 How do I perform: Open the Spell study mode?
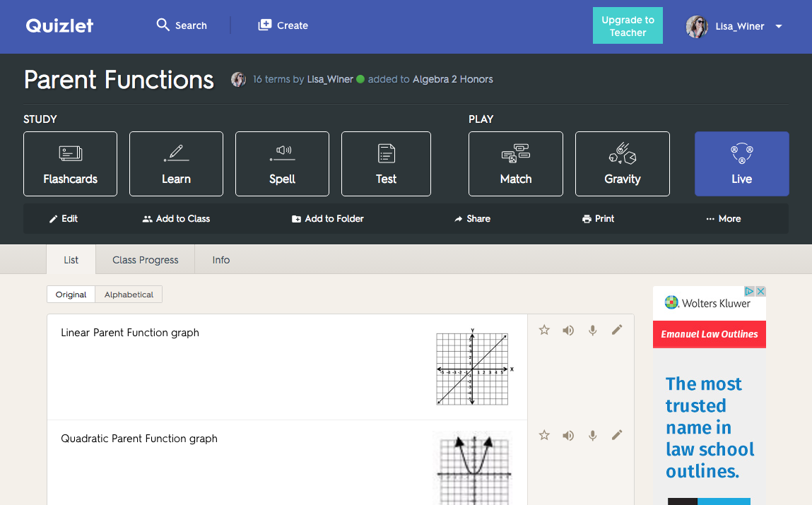[x=282, y=164]
